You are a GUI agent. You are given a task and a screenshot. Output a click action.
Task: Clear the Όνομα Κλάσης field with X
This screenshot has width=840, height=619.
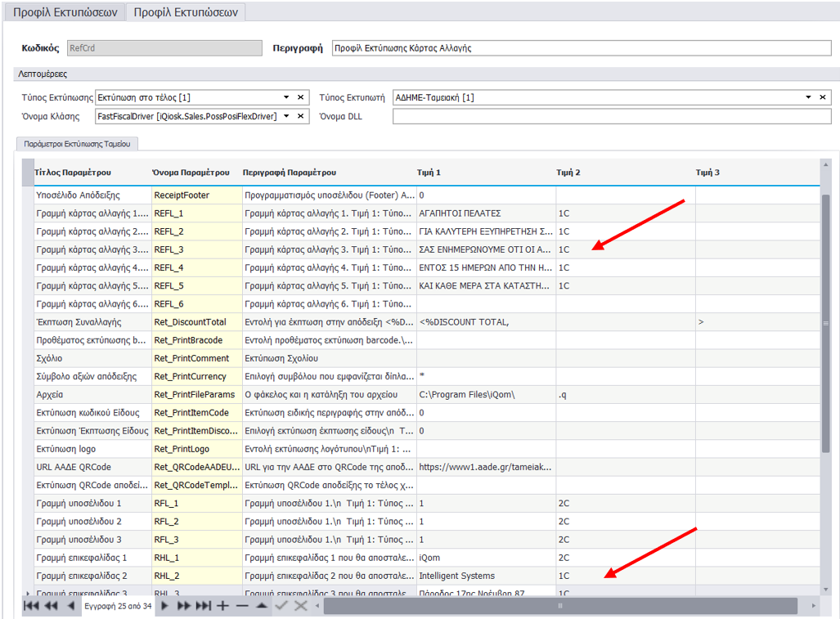300,116
